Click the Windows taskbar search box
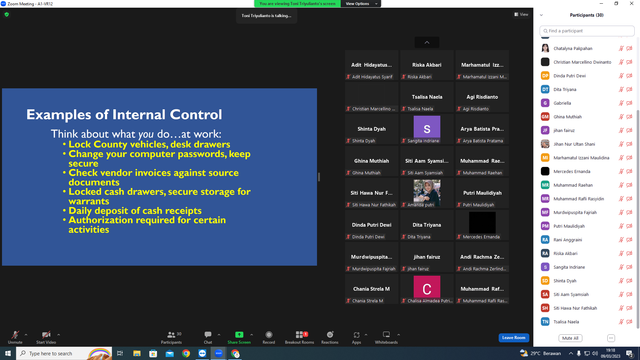Image resolution: width=640 pixels, height=360 pixels. click(x=64, y=353)
